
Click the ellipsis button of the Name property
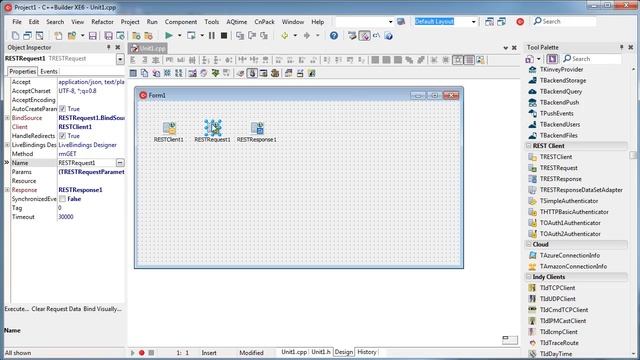click(x=120, y=163)
